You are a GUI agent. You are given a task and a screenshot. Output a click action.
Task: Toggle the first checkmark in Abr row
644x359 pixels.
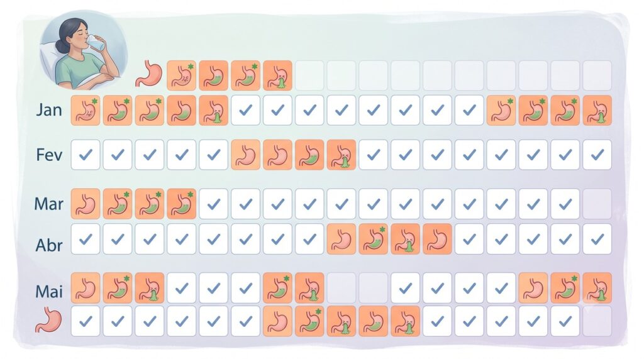point(86,239)
